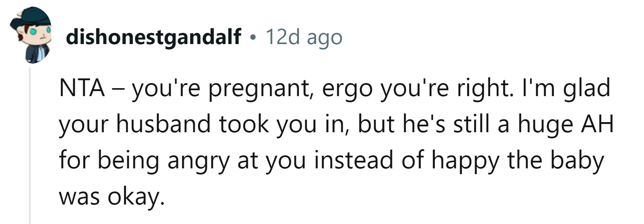This screenshot has width=644, height=224.
Task: Open the dishonestgandalf user profile link
Action: tap(153, 37)
